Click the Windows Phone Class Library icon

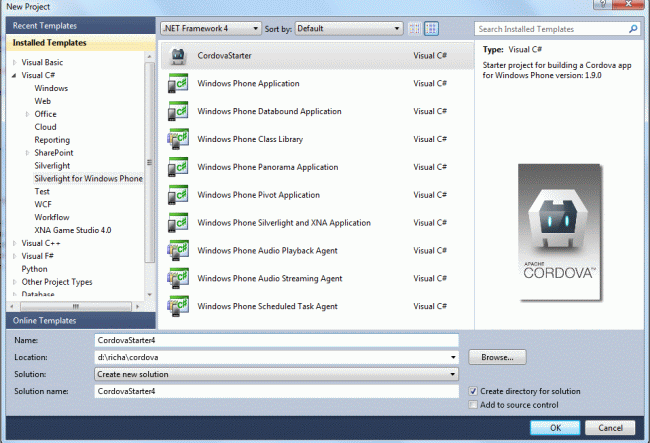pyautogui.click(x=178, y=139)
